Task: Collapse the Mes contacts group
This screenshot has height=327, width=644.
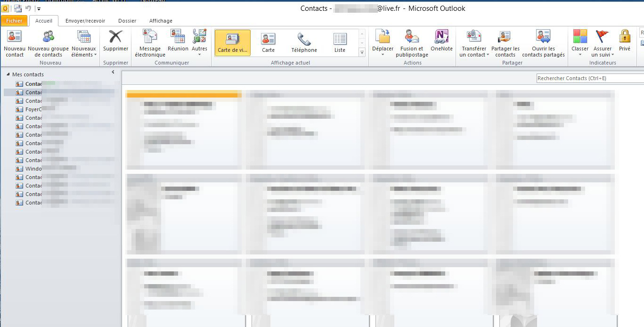Action: (x=8, y=74)
